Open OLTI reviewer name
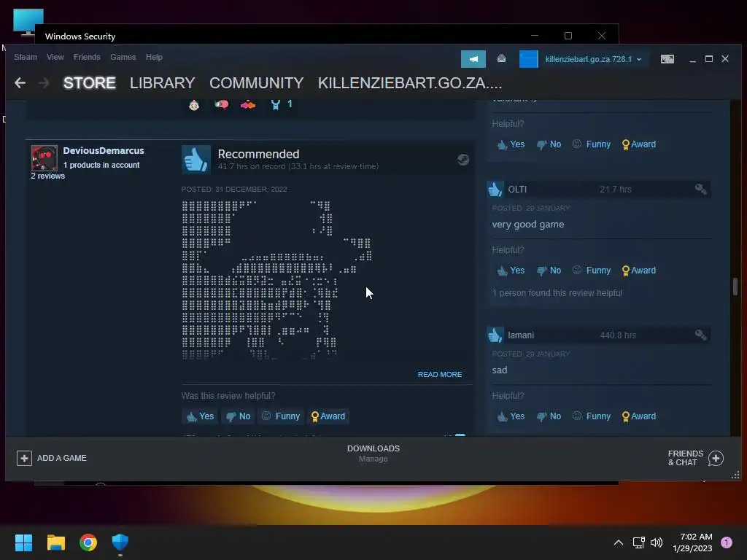 click(x=517, y=190)
